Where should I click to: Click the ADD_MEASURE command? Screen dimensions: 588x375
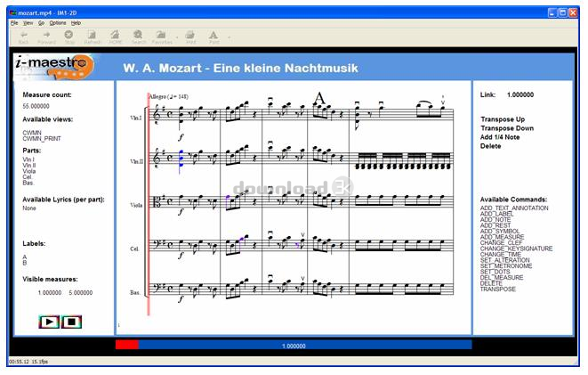(502, 237)
